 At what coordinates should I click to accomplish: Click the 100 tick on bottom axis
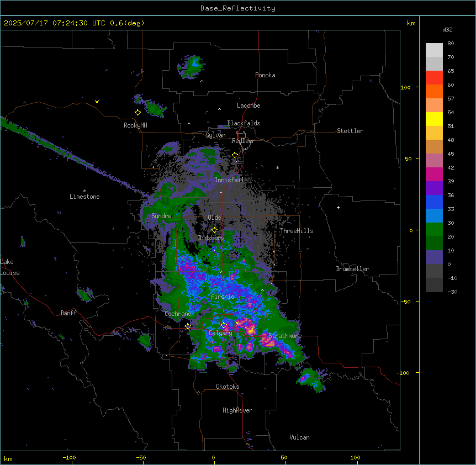pyautogui.click(x=355, y=457)
